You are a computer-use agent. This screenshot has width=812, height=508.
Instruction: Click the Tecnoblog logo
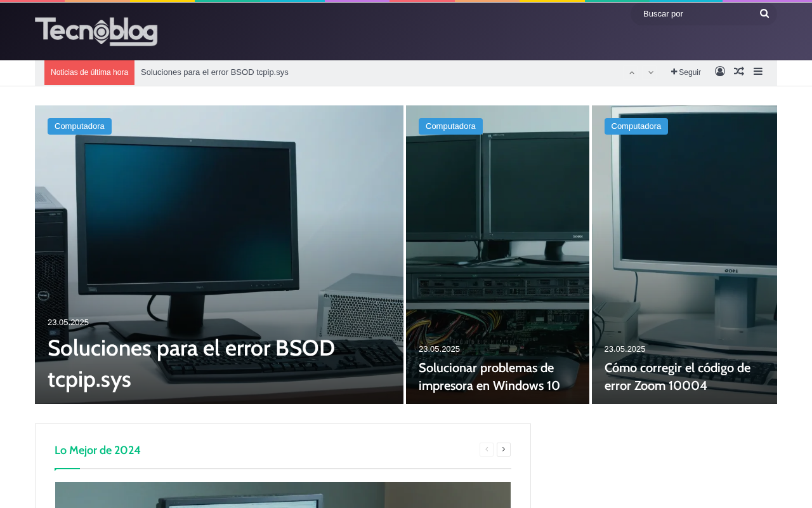96,32
